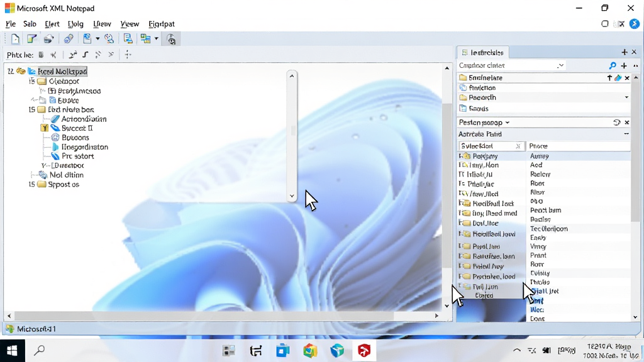
Task: Click the empty square icon right of the menu bar
Action: pyautogui.click(x=604, y=24)
